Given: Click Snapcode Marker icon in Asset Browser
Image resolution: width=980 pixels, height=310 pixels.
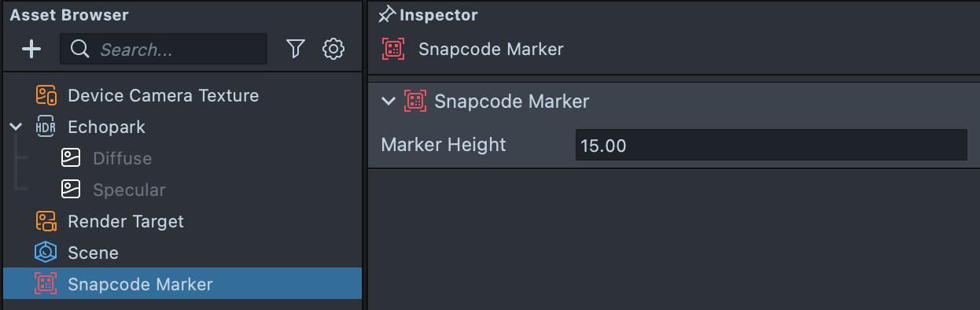Looking at the screenshot, I should [46, 285].
